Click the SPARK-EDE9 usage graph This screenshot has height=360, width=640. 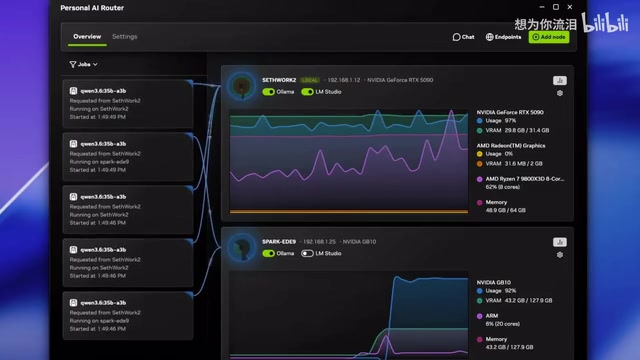coord(349,316)
